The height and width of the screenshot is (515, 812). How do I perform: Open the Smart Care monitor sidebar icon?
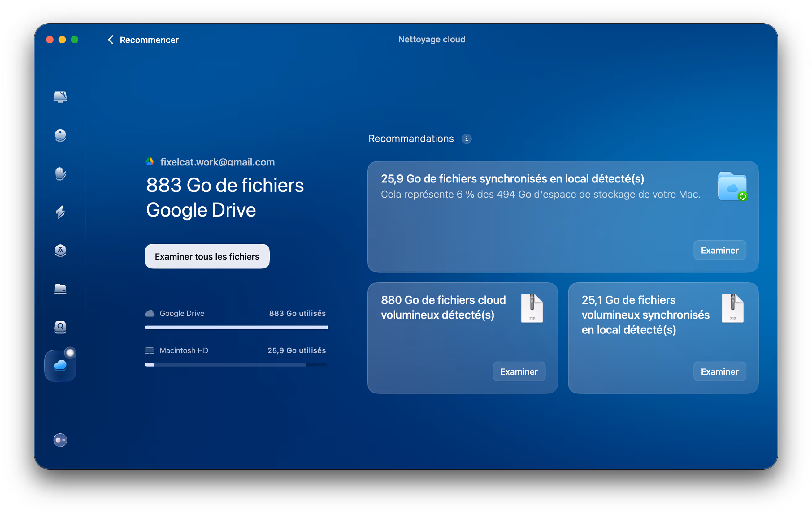(x=60, y=97)
